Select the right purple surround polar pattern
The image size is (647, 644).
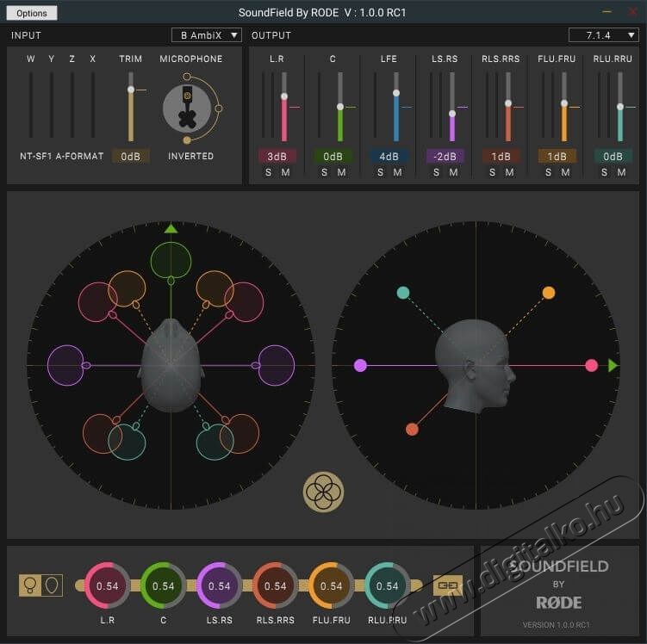click(x=276, y=365)
